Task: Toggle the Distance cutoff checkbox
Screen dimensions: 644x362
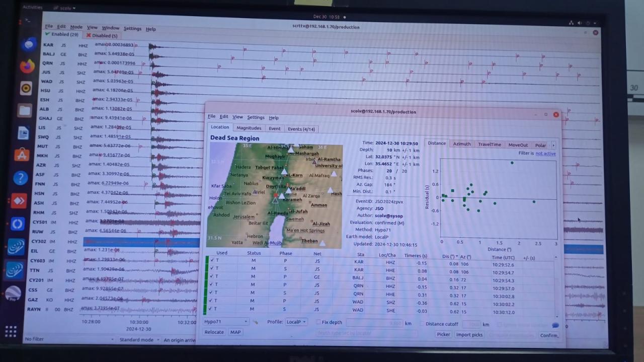Action: tap(422, 324)
